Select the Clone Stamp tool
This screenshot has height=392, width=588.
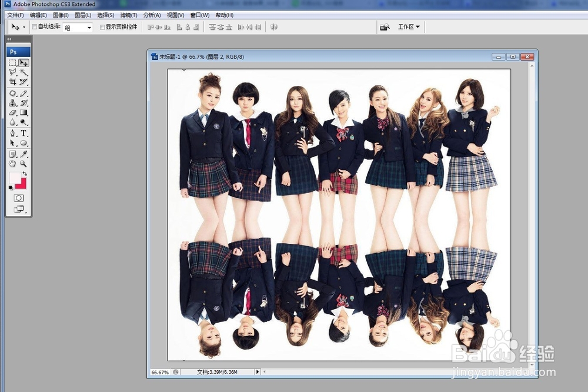12,102
